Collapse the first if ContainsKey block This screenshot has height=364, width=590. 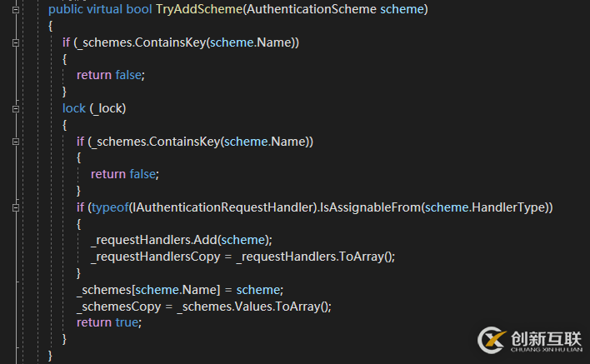click(x=17, y=42)
